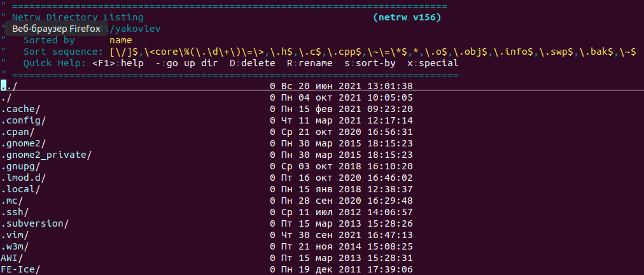
Task: Select the .ssh/ directory entry
Action: (x=15, y=213)
